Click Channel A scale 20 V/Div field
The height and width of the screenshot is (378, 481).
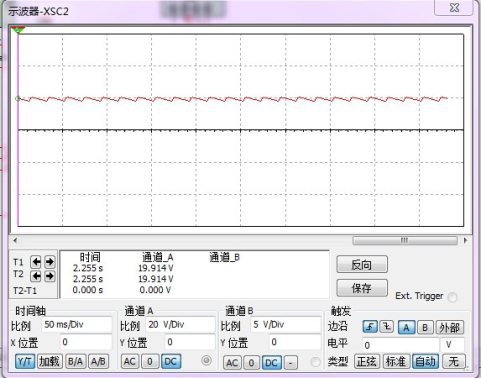[181, 325]
